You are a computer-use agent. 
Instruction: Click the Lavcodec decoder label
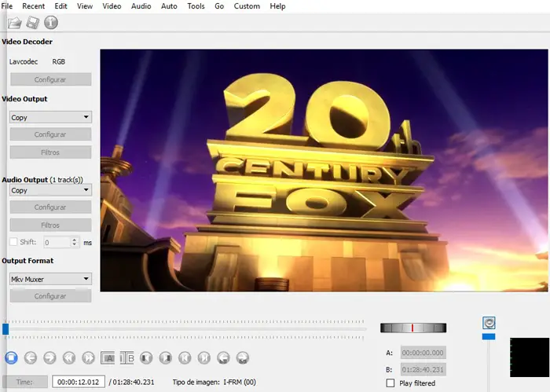24,62
